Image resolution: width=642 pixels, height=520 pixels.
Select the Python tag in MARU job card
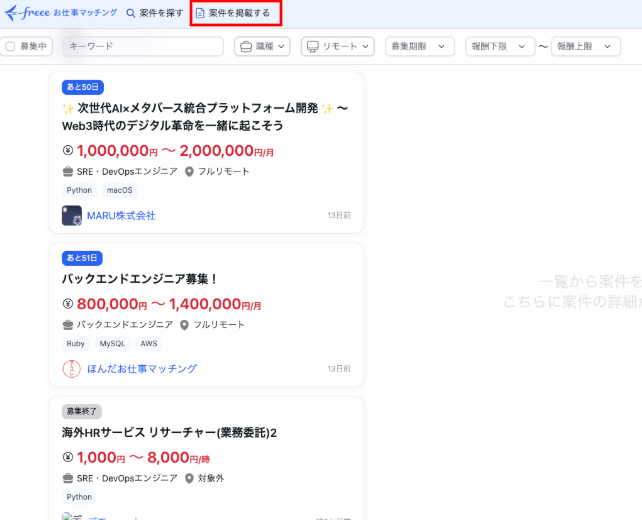click(x=79, y=190)
